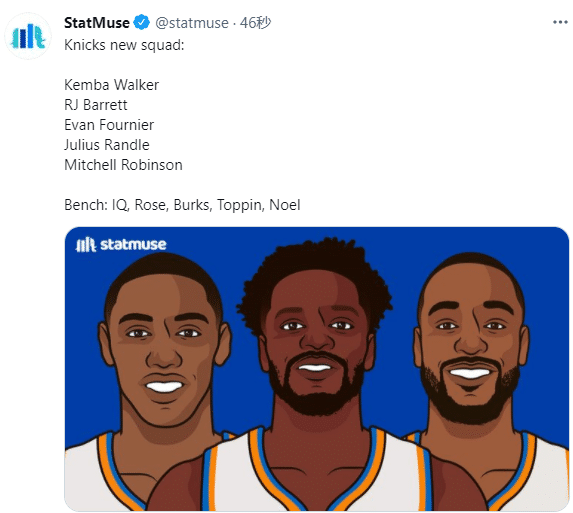This screenshot has width=573, height=513.
Task: Open the 46秒 tweet timestamp
Action: tap(255, 23)
